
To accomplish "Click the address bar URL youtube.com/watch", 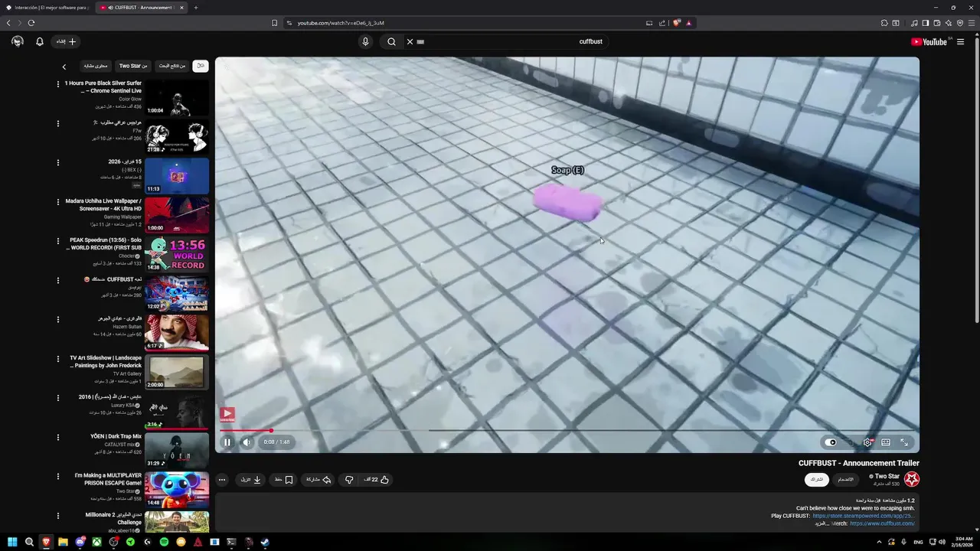I will 341,23.
